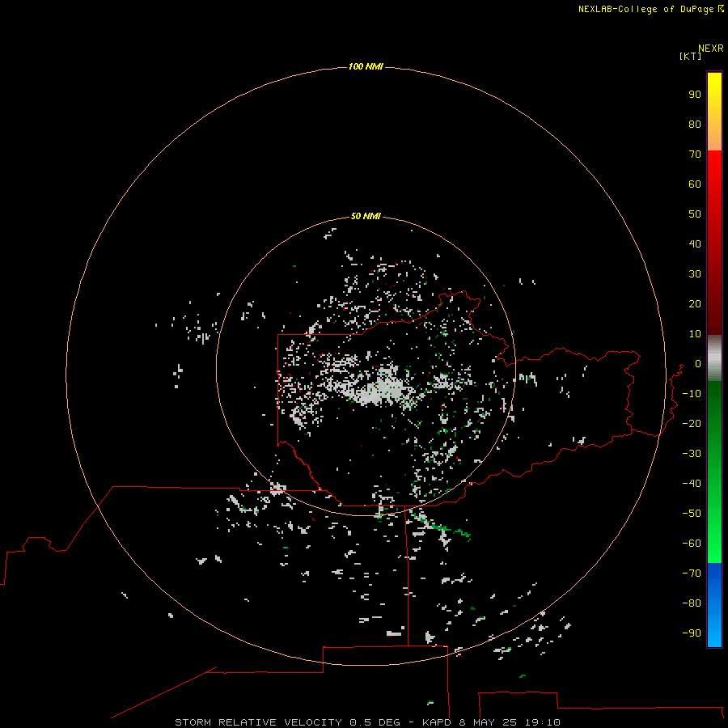This screenshot has width=728, height=728.
Task: Click the blue segment of color bar
Action: click(714, 604)
